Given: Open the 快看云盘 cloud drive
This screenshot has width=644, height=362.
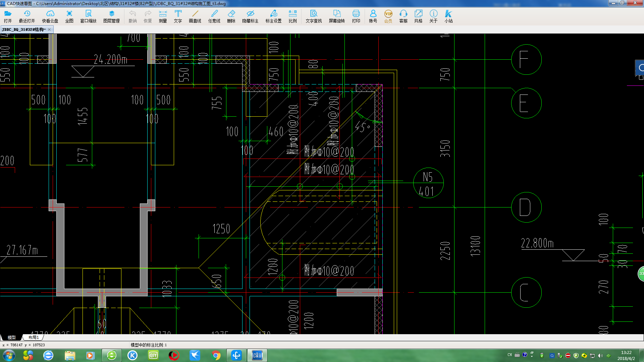Looking at the screenshot, I should 50,16.
